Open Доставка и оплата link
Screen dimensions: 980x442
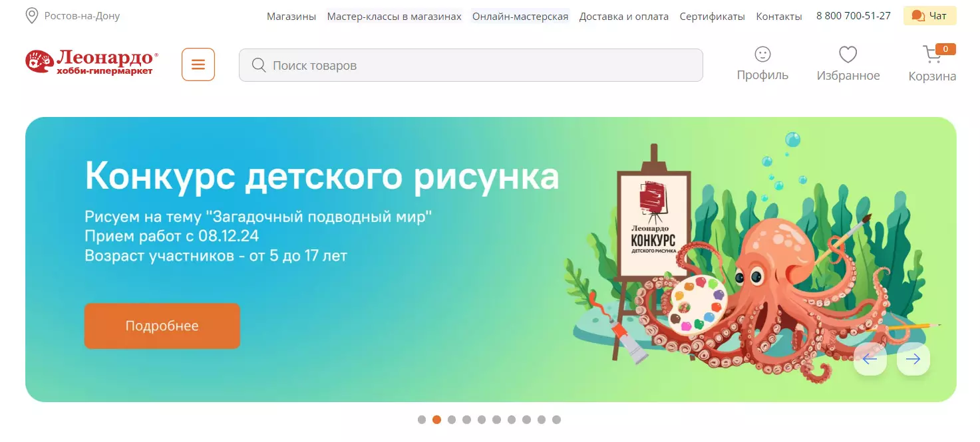tap(624, 16)
